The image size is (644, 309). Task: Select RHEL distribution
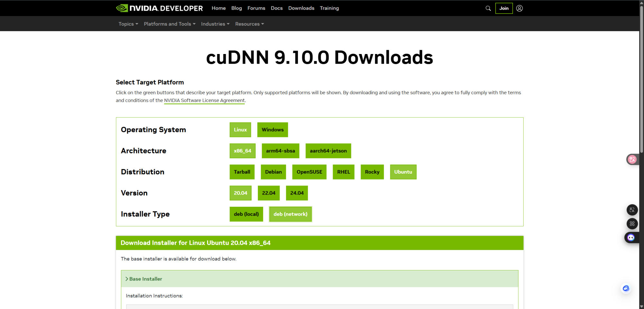point(344,172)
